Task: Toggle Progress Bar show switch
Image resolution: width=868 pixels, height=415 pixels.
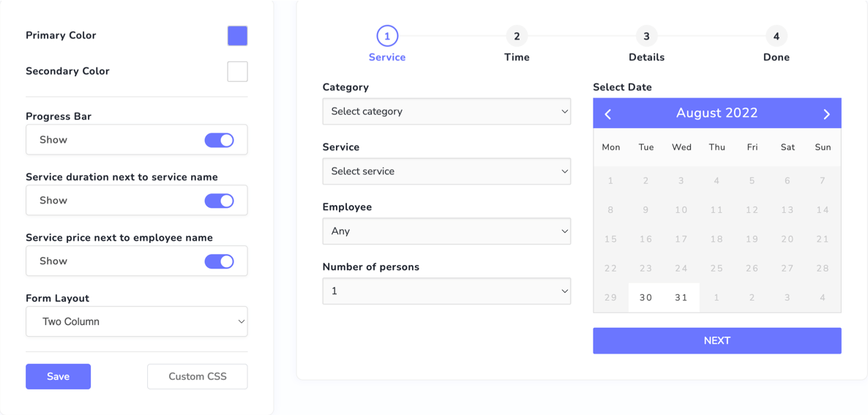Action: pos(219,140)
